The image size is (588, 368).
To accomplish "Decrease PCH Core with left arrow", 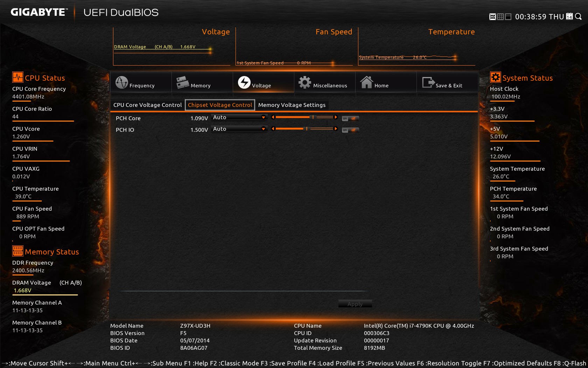I will [273, 117].
